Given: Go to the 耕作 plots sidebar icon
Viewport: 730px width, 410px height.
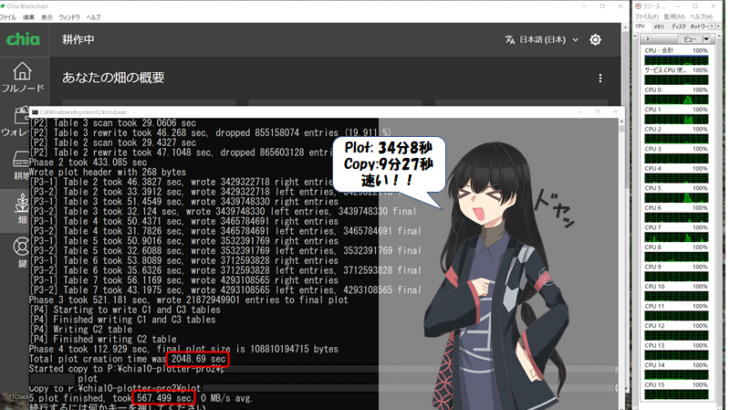Looking at the screenshot, I should click(14, 166).
